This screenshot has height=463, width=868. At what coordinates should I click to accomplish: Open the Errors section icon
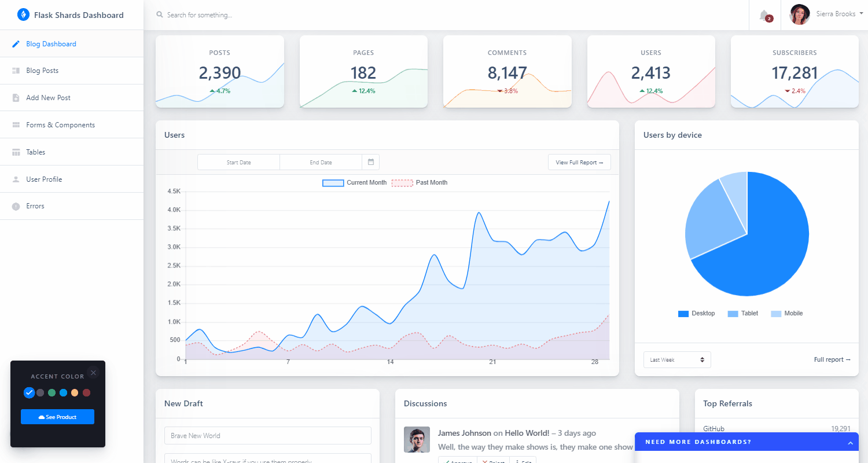pos(16,205)
